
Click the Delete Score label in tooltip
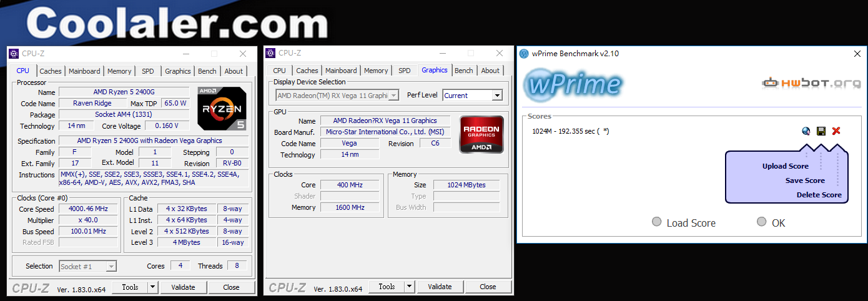pyautogui.click(x=819, y=195)
